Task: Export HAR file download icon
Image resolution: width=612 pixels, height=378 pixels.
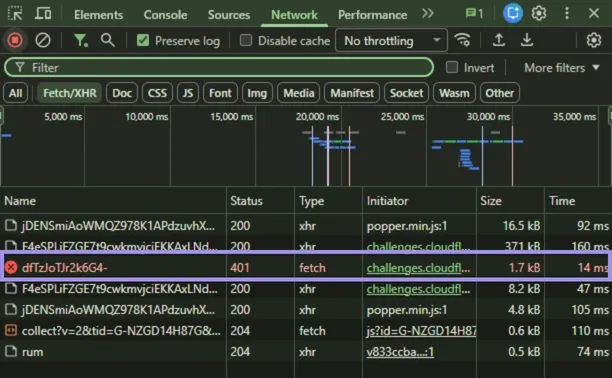Action: click(x=527, y=40)
